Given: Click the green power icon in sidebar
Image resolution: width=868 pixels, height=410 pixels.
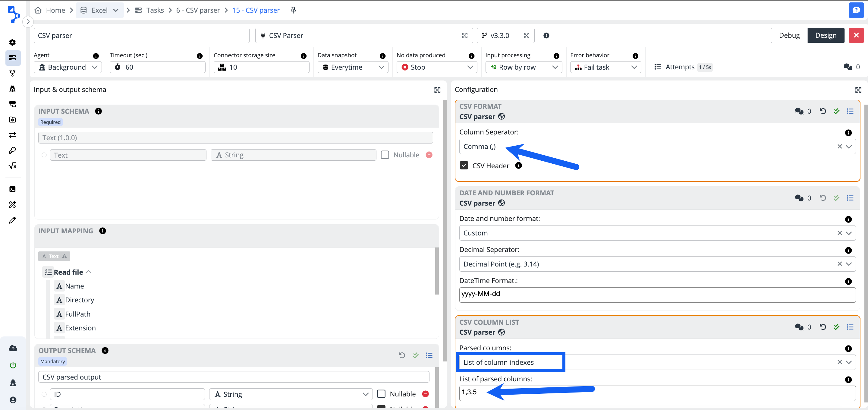Looking at the screenshot, I should point(13,365).
